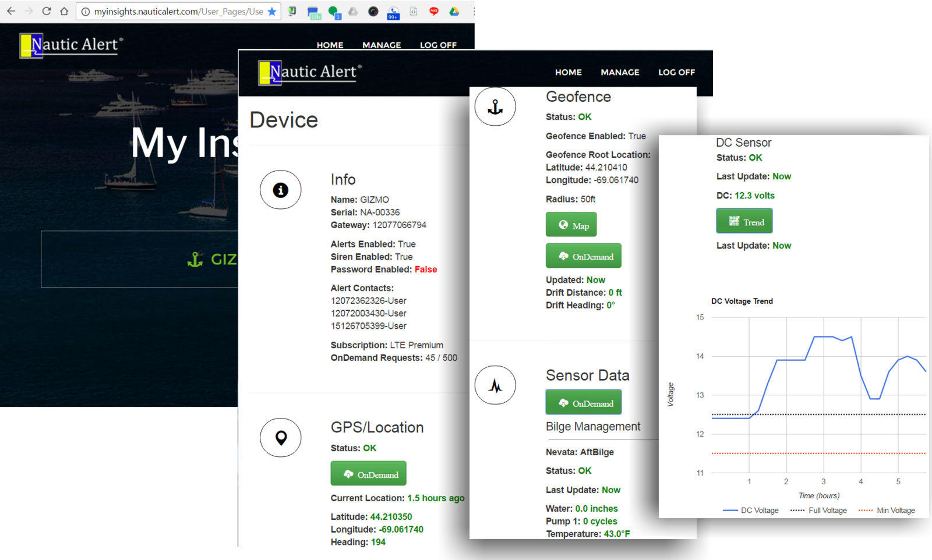Click the GPS longitude value -69.061740
This screenshot has height=560, width=932.
pyautogui.click(x=401, y=530)
